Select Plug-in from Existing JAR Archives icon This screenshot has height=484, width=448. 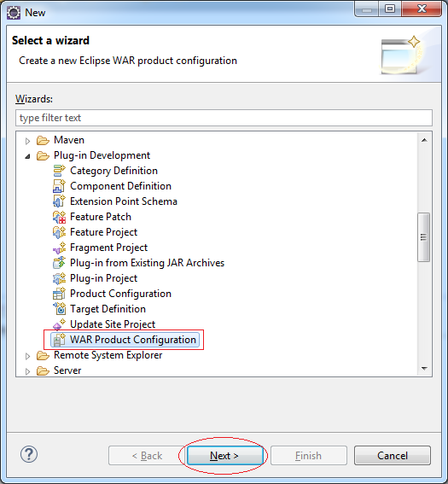(59, 263)
